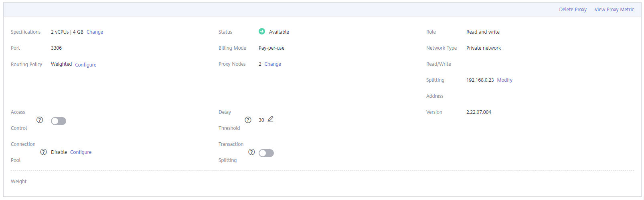The height and width of the screenshot is (200, 644).
Task: Click the Transaction Splitting help question icon
Action: tap(251, 152)
